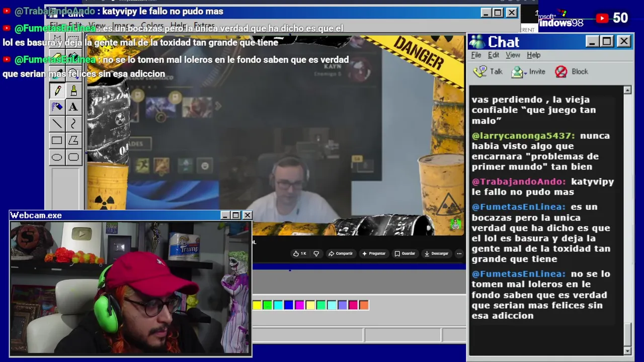Choose the yellow color swatch
644x362 pixels.
(x=257, y=305)
